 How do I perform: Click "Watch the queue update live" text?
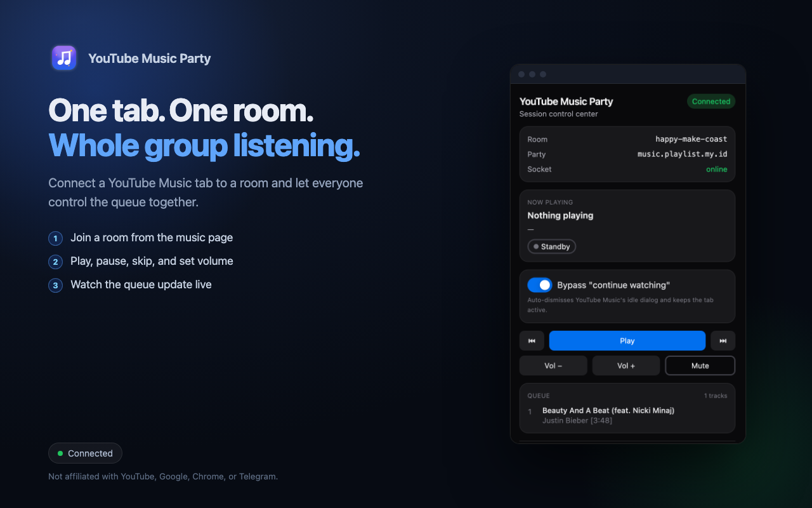[x=141, y=284]
